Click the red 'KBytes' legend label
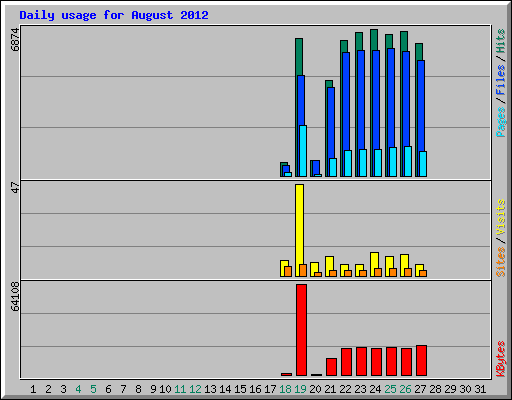 click(x=501, y=359)
